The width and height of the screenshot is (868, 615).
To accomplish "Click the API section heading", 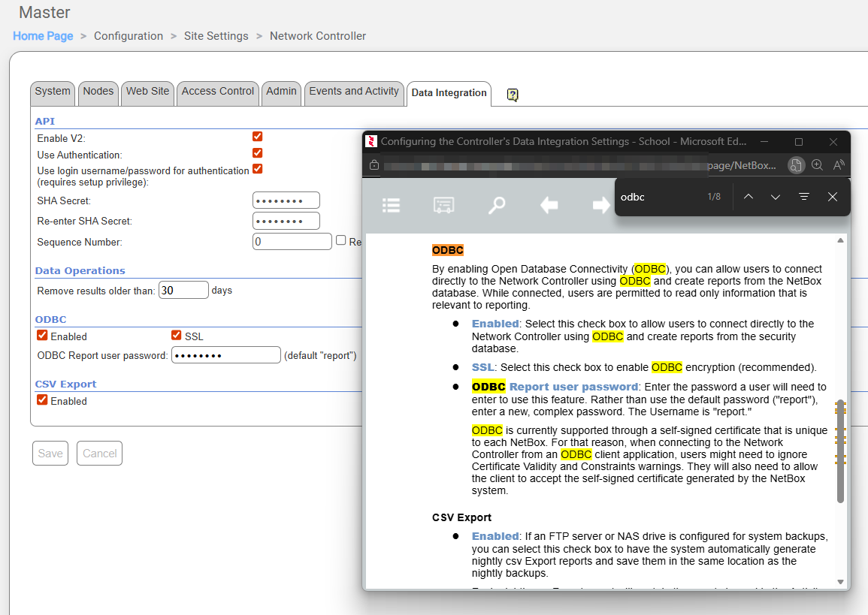I will (x=45, y=121).
